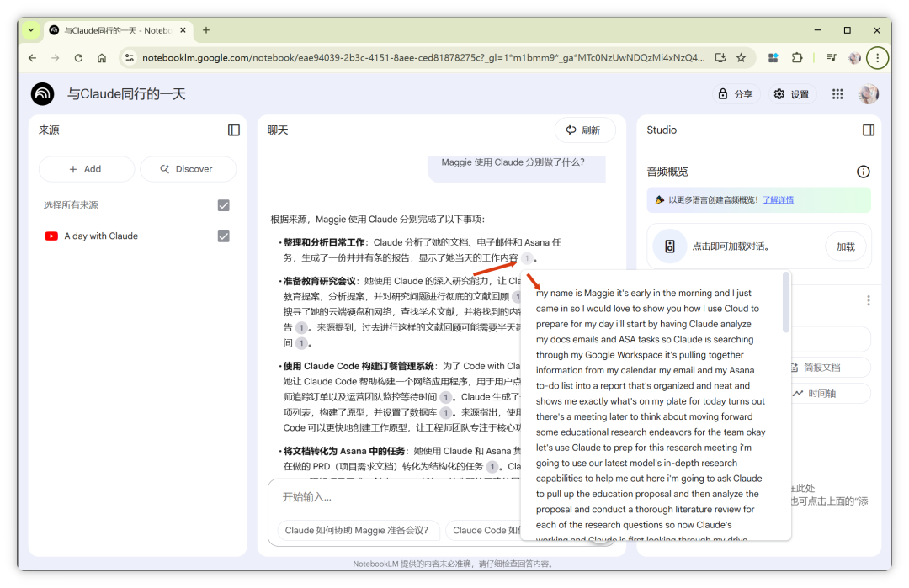Screen dimensions: 909x588
Task: Click citation 1 after 工作内容
Action: pyautogui.click(x=527, y=258)
